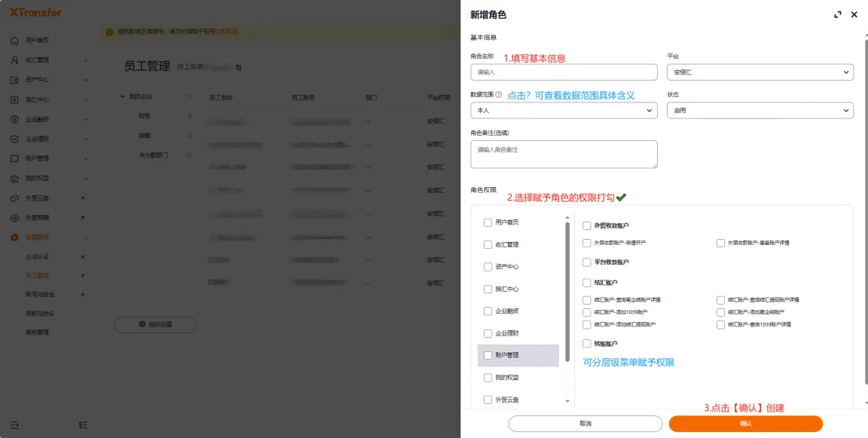Tick the 外贸收款账户-查看账户详情 checkbox
The height and width of the screenshot is (438, 868).
(720, 243)
